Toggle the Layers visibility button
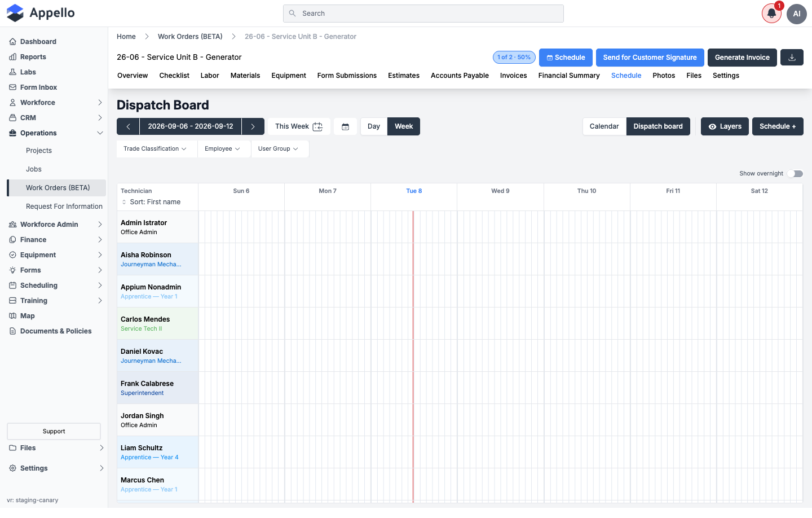 (x=725, y=126)
